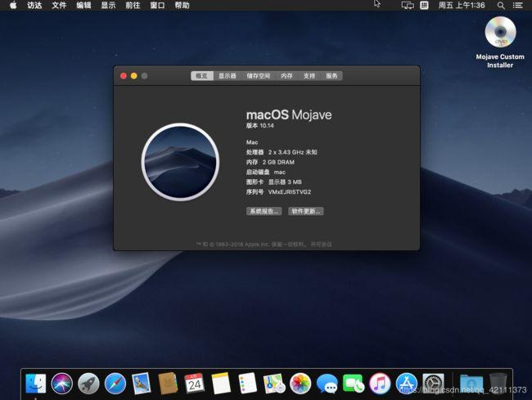Click the 软件更新... button
The height and width of the screenshot is (400, 532).
[306, 211]
